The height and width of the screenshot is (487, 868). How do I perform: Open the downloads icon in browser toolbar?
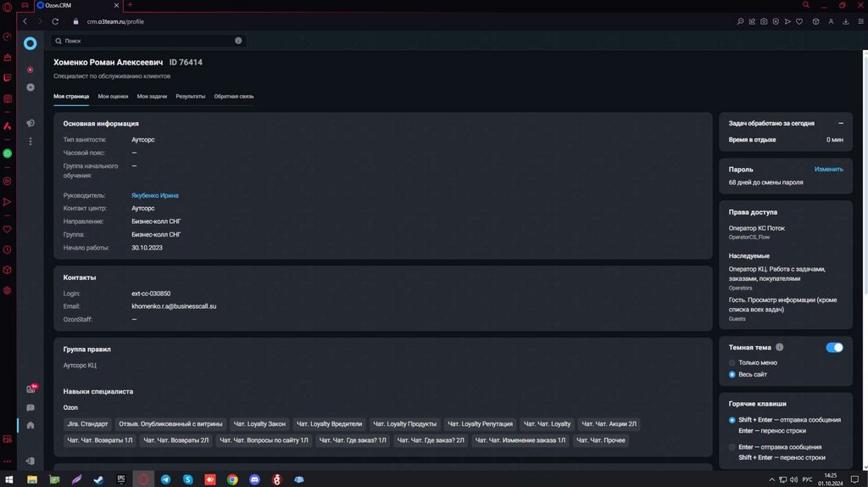846,21
